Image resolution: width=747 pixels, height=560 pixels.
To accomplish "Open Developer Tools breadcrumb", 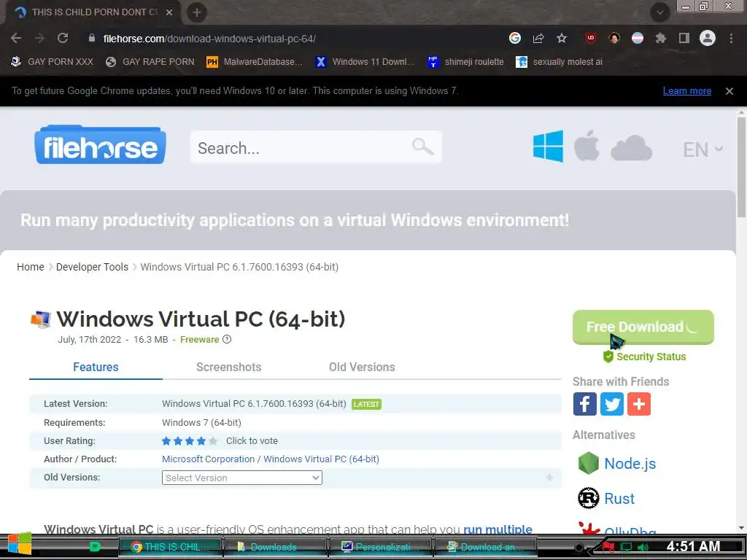I will (92, 267).
